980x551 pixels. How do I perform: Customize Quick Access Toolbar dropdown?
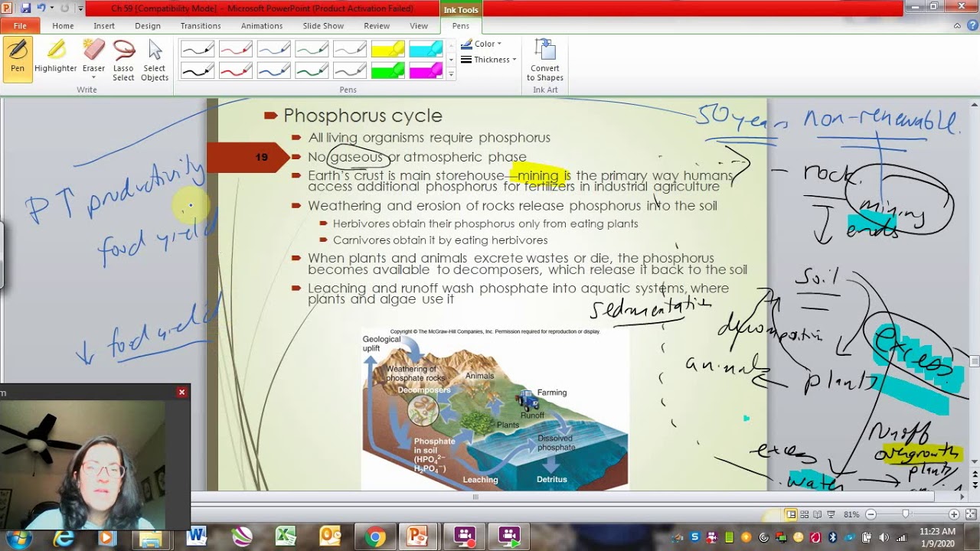[x=80, y=9]
